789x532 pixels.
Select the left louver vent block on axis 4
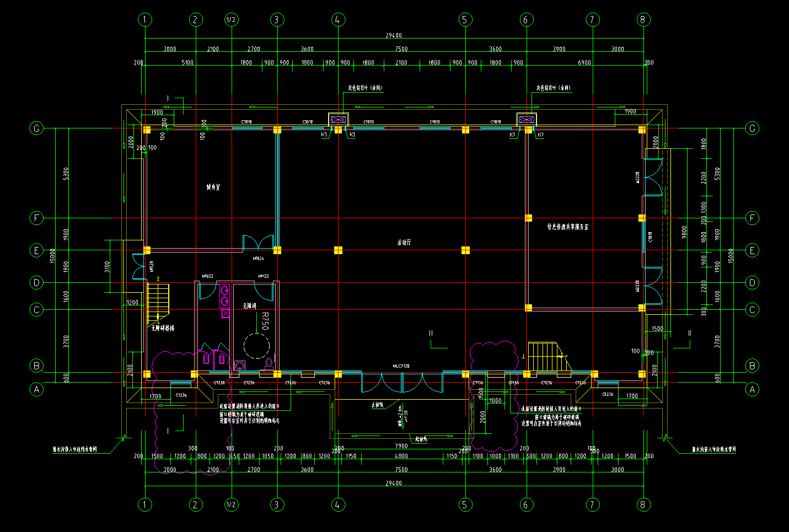338,119
